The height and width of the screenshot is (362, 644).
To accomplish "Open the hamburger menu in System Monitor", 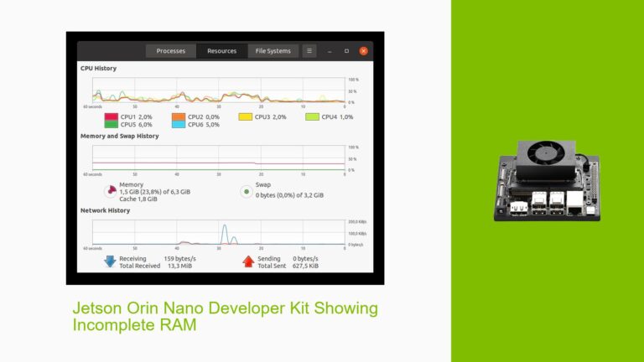I will [x=309, y=51].
